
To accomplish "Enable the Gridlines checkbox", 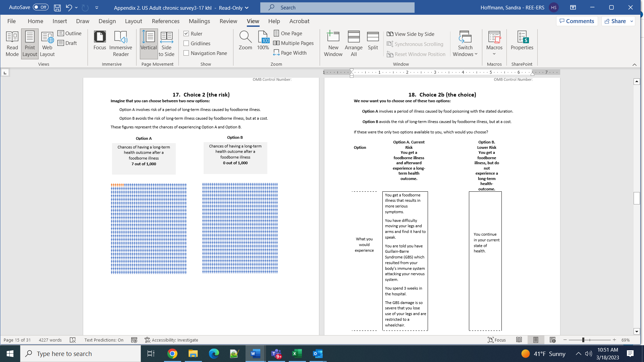I will pos(186,43).
